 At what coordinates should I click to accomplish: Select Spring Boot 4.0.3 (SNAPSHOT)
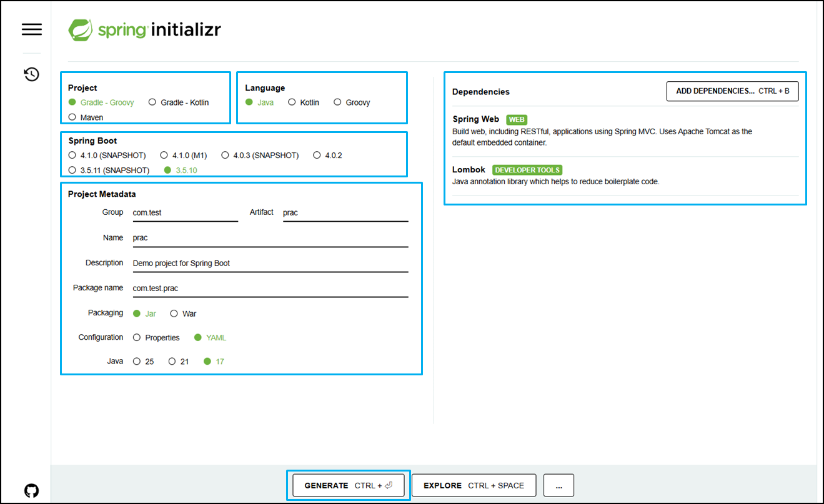(x=260, y=155)
